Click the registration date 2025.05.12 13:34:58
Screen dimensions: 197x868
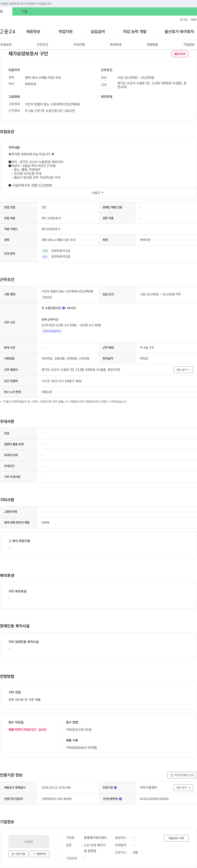pos(56,787)
